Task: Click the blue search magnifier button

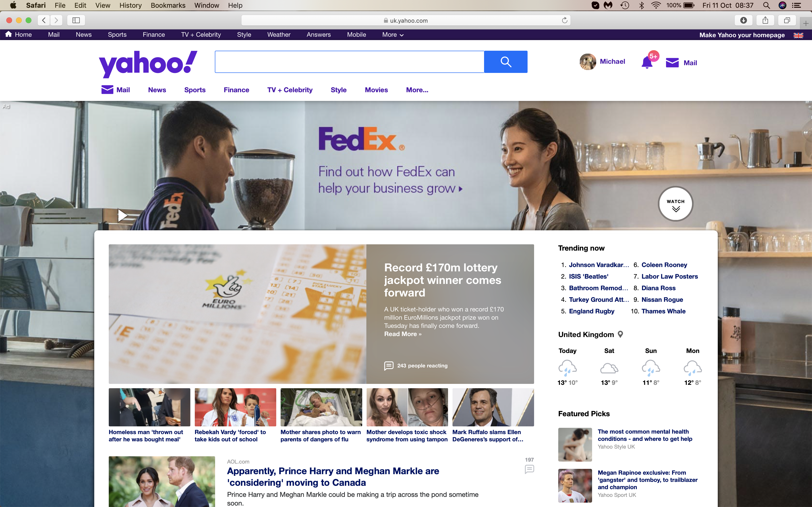Action: 506,62
